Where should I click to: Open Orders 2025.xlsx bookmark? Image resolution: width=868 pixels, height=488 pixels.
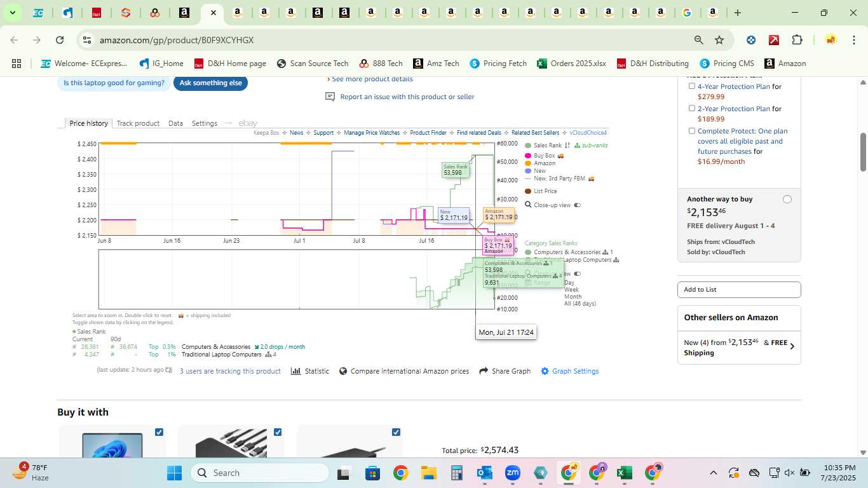(x=572, y=64)
